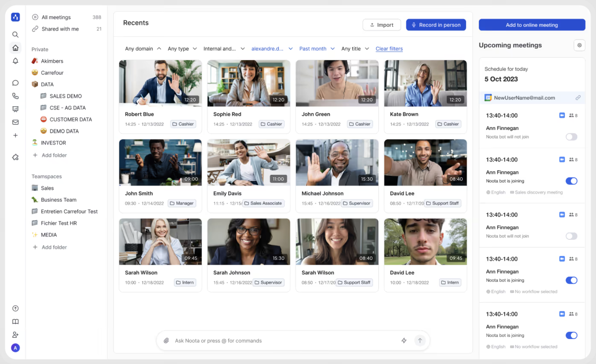The image size is (596, 364).
Task: Open the Any title filter dropdown
Action: [x=355, y=49]
